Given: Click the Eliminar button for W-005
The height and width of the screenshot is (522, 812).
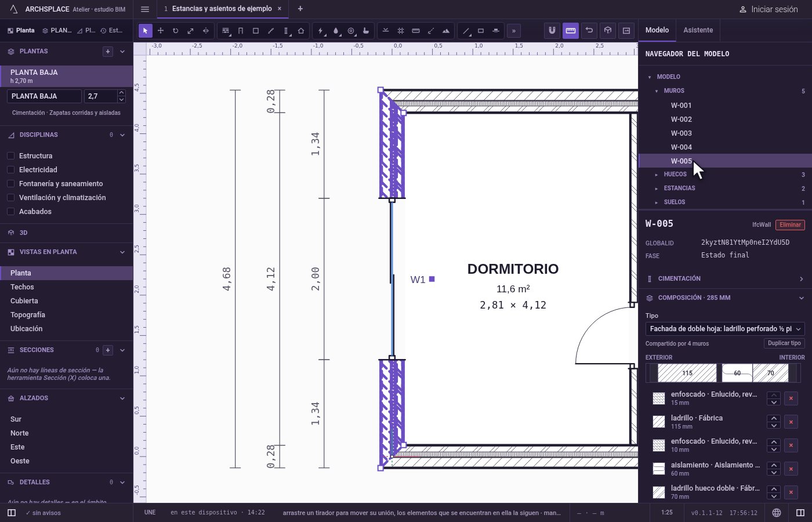Looking at the screenshot, I should pyautogui.click(x=790, y=225).
